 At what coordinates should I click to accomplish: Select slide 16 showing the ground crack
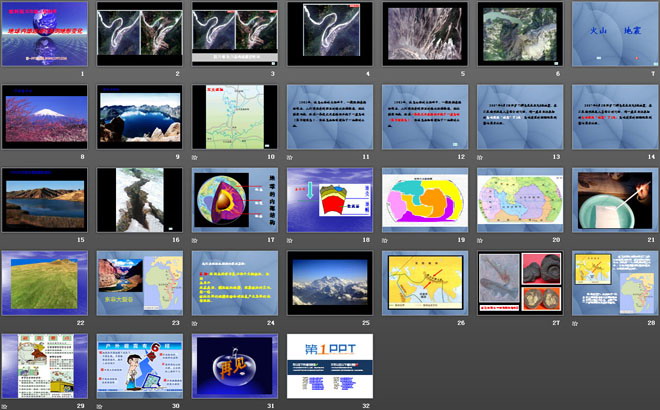(x=139, y=199)
